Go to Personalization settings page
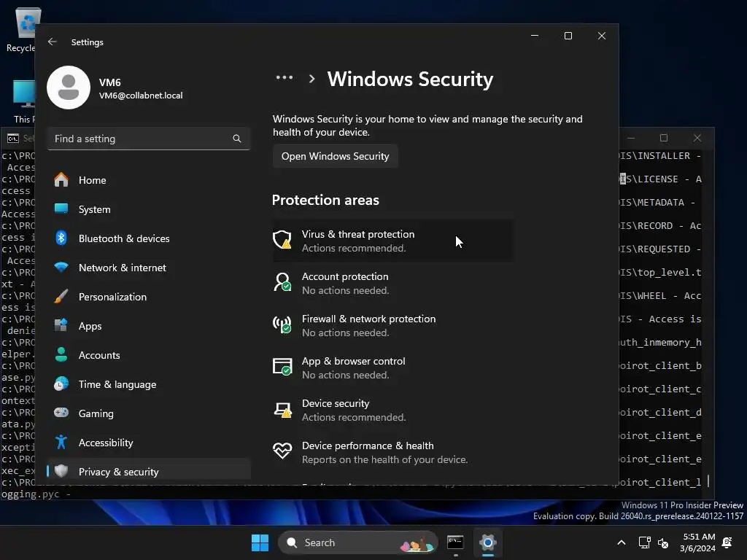Image resolution: width=747 pixels, height=560 pixels. (149, 297)
